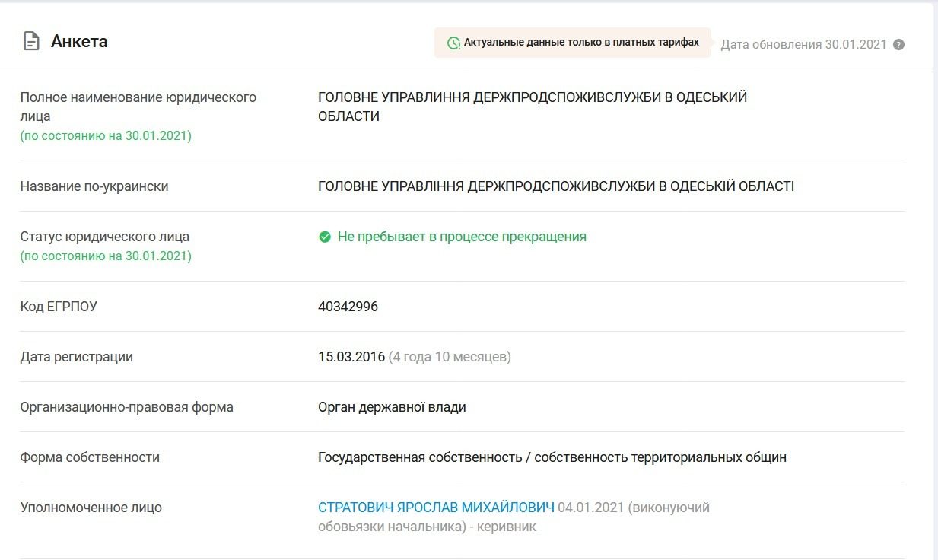The image size is (938, 560).
Task: Click the 'Не пребывает в процессе прекращения' status
Action: (x=462, y=237)
